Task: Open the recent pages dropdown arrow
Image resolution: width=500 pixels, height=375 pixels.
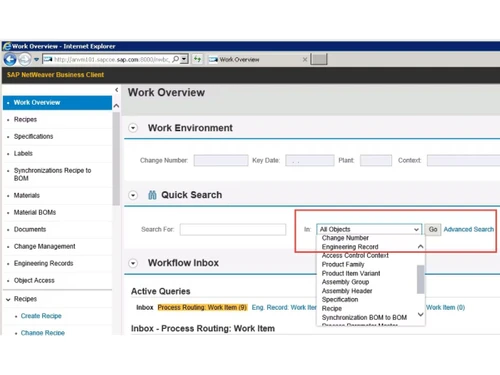Action: pyautogui.click(x=36, y=60)
